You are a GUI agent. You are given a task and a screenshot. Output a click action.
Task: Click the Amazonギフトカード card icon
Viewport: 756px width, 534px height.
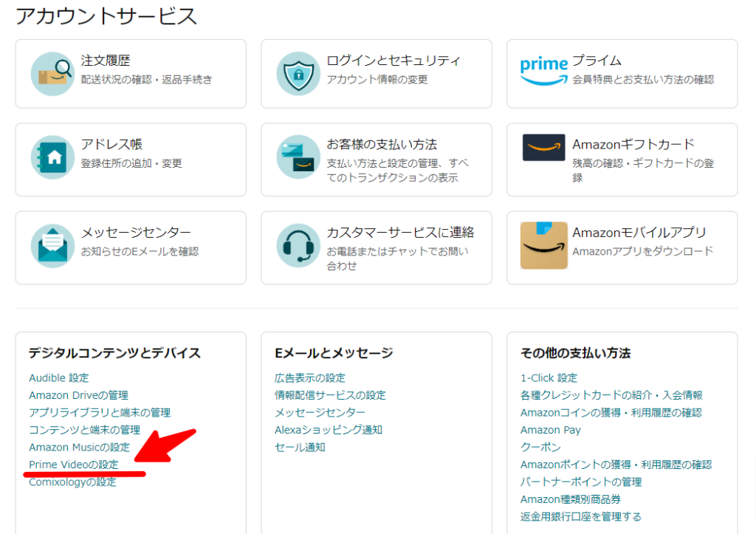(x=543, y=148)
